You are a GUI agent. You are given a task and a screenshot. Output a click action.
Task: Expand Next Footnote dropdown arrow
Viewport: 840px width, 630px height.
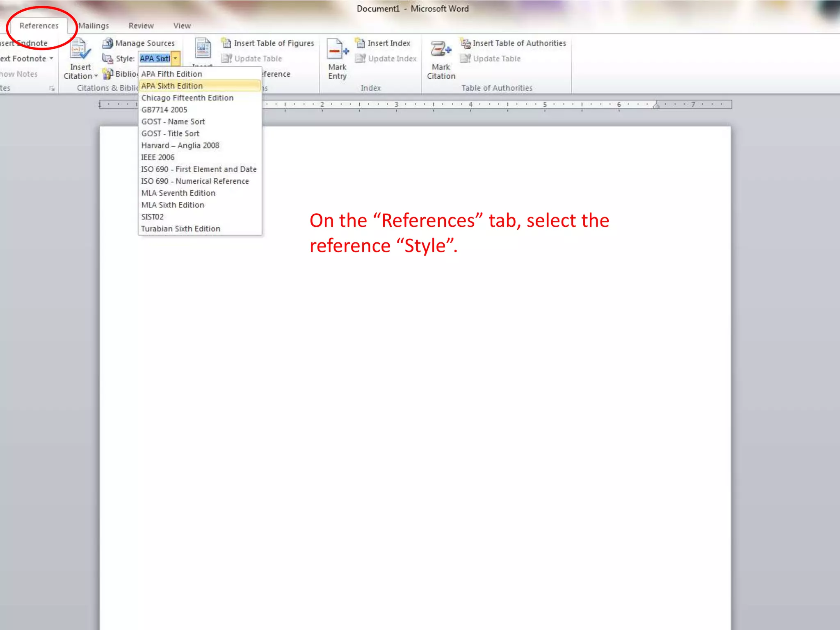tap(51, 59)
